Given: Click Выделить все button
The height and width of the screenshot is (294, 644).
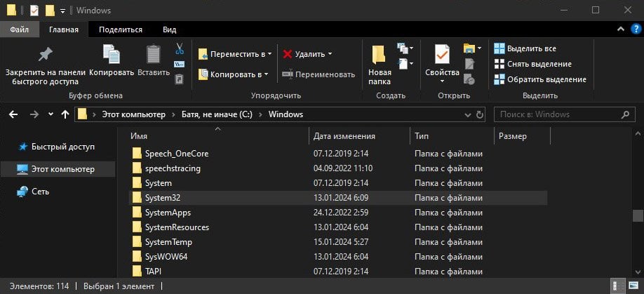Looking at the screenshot, I should (x=525, y=48).
